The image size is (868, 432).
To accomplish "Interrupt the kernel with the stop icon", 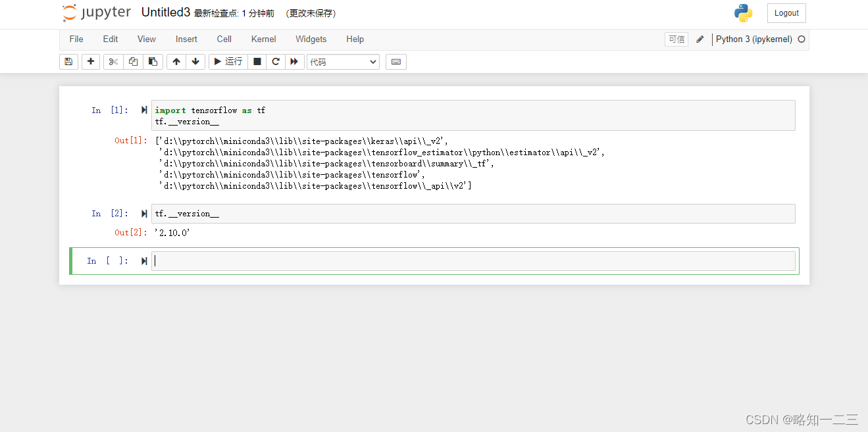I will 257,61.
